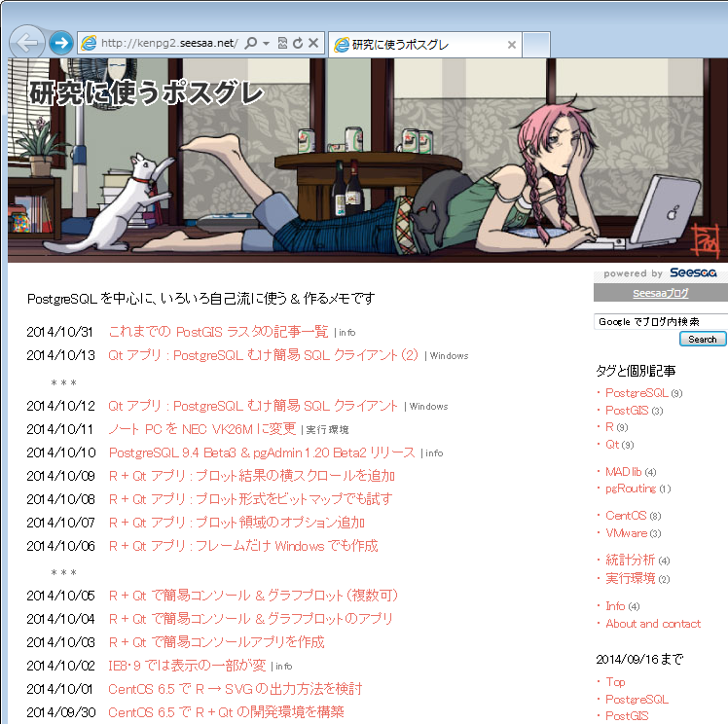Open the 2014/10/12 Qt アプリ SQL クライアント post

pyautogui.click(x=253, y=406)
